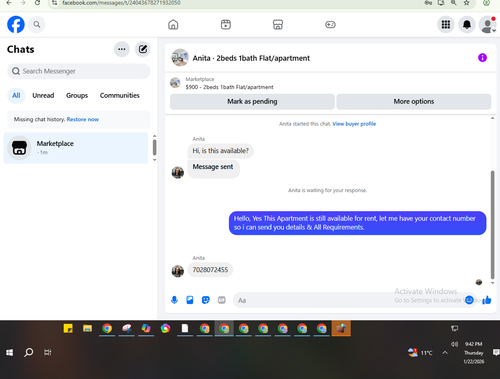Click the blue sent reply message
Screen dimensions: 500x379
point(357,223)
